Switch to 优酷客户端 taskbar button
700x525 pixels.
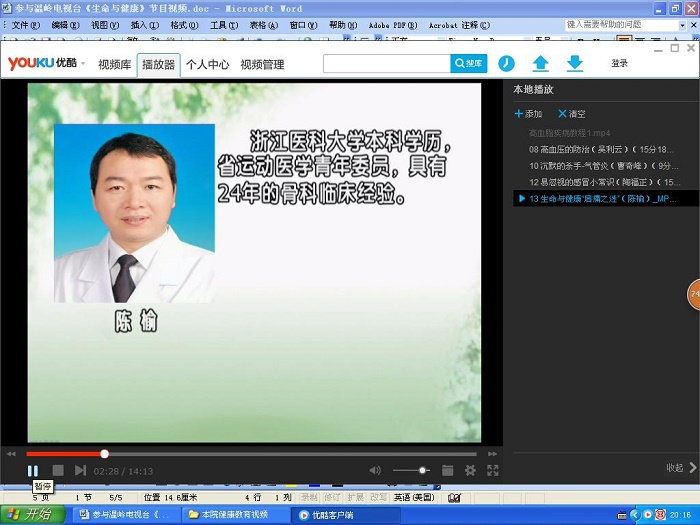(344, 515)
